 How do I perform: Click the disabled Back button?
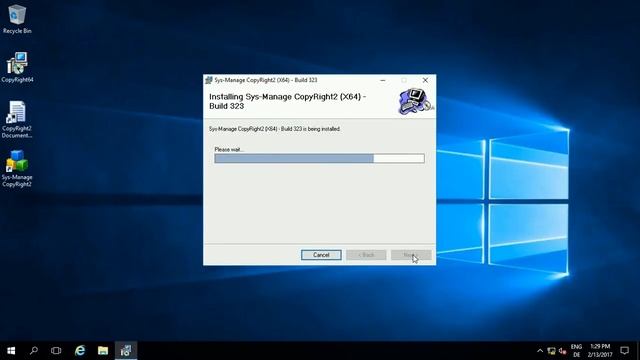(x=366, y=255)
